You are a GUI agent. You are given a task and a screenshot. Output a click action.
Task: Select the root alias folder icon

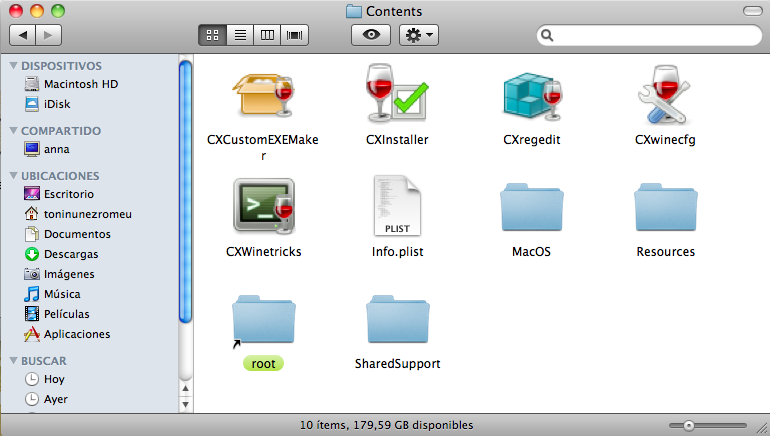(264, 320)
